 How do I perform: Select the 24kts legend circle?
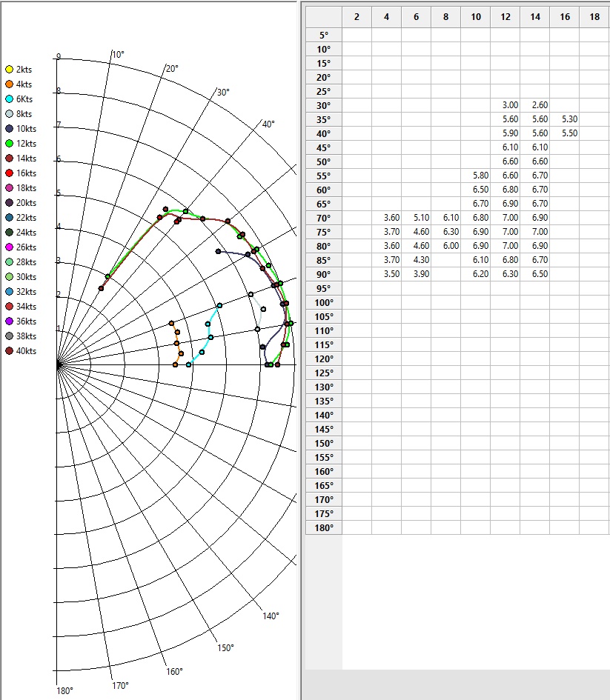coord(9,232)
